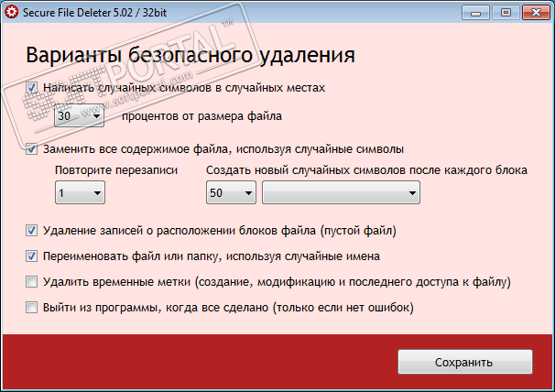Click label 'процентов от размера файла'
The image size is (555, 392).
point(201,116)
